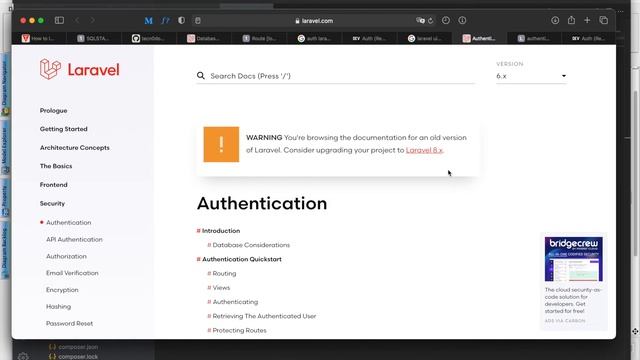Expand the Prologue section
This screenshot has width=640, height=360.
[x=53, y=111]
